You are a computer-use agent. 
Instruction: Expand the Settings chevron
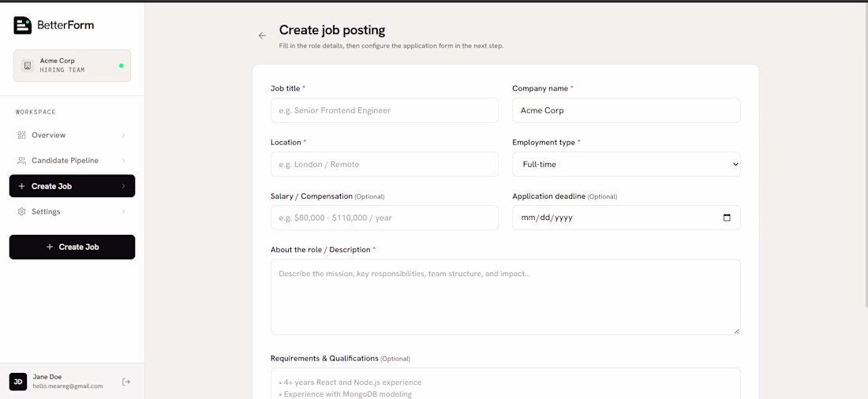[x=123, y=211]
